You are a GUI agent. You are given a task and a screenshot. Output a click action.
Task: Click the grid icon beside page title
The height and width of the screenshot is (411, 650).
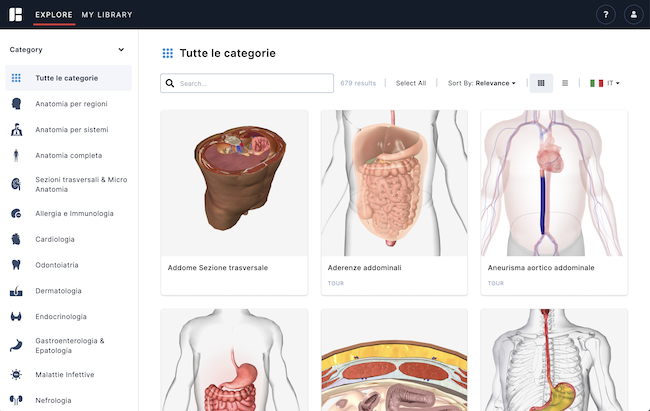click(167, 53)
